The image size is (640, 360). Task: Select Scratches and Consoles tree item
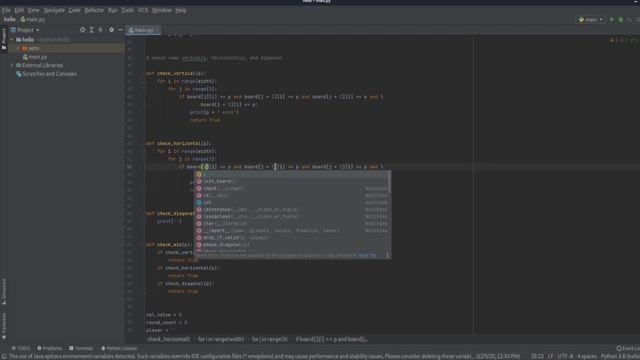pos(46,74)
